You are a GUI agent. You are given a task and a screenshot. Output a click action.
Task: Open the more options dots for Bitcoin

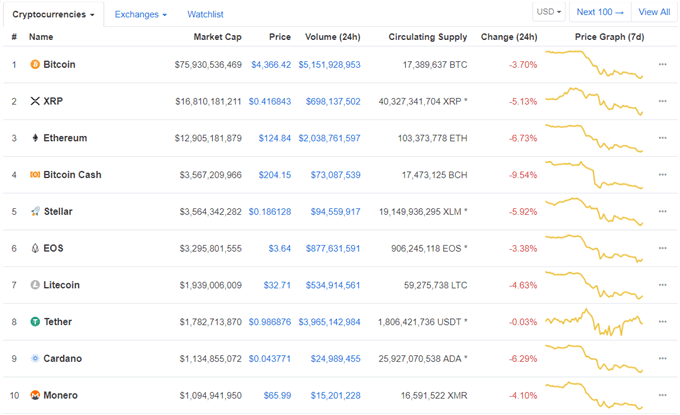coord(662,64)
